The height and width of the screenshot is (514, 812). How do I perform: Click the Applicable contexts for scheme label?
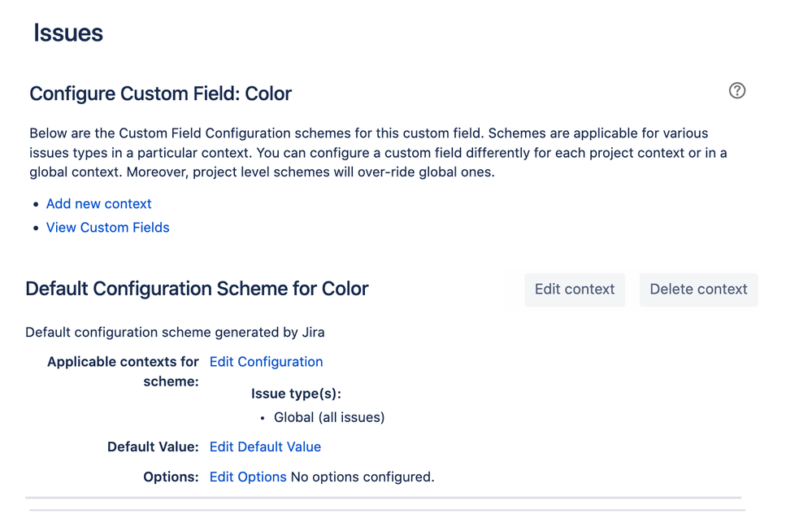click(123, 372)
